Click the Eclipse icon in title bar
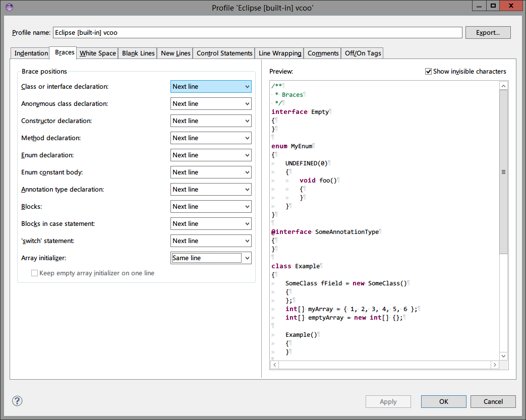 [x=9, y=7]
